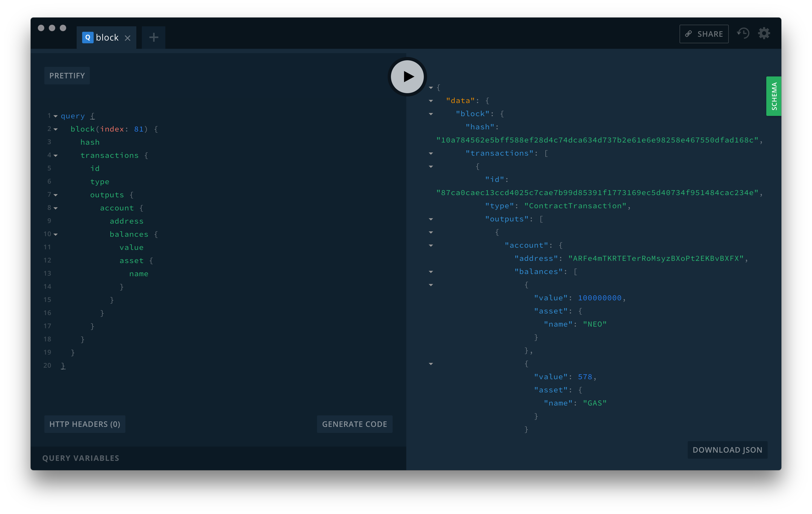Add a new tab with the plus icon
The image size is (812, 514).
(153, 37)
